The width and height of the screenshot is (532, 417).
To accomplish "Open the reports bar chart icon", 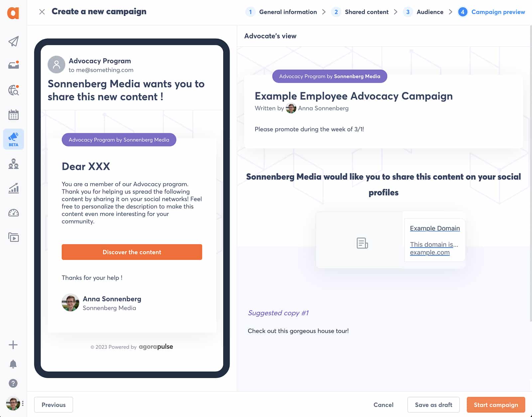I will tap(13, 188).
